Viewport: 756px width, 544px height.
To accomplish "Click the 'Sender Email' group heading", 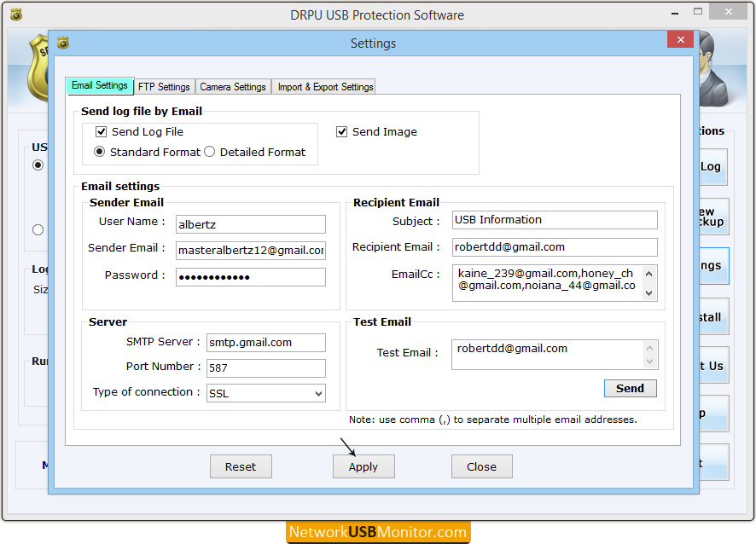I will coord(126,202).
